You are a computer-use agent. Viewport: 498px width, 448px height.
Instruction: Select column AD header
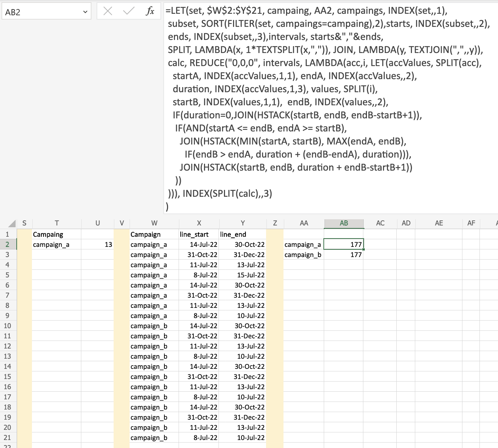click(x=406, y=223)
